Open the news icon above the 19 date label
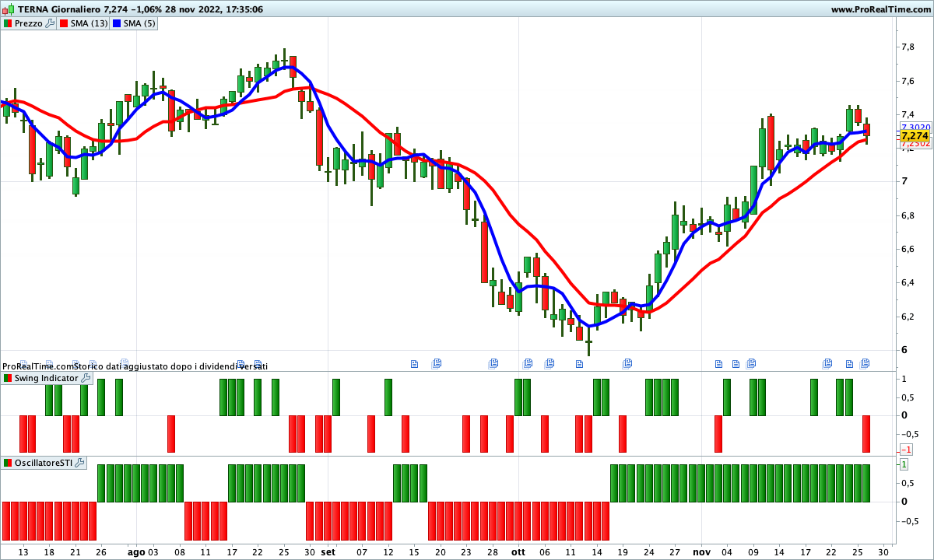The width and height of the screenshot is (934, 560). 627,363
